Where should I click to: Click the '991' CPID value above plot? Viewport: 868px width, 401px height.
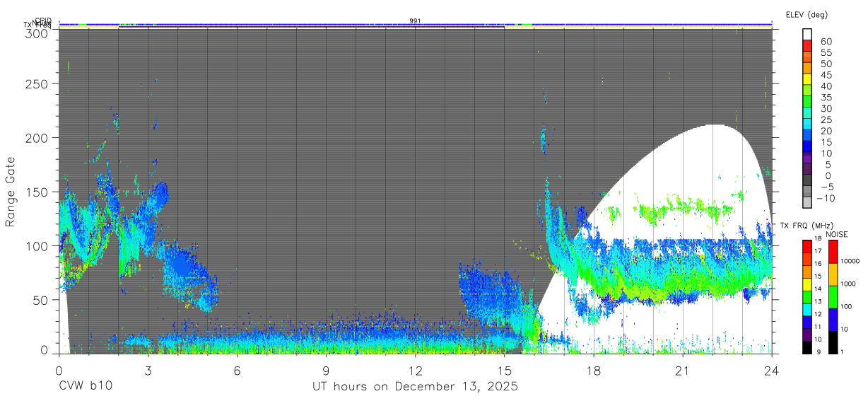pyautogui.click(x=416, y=21)
